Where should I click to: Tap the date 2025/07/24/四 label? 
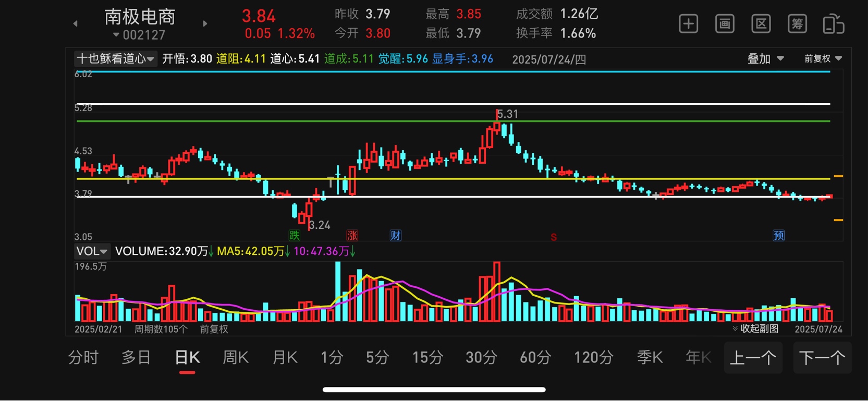pyautogui.click(x=549, y=59)
